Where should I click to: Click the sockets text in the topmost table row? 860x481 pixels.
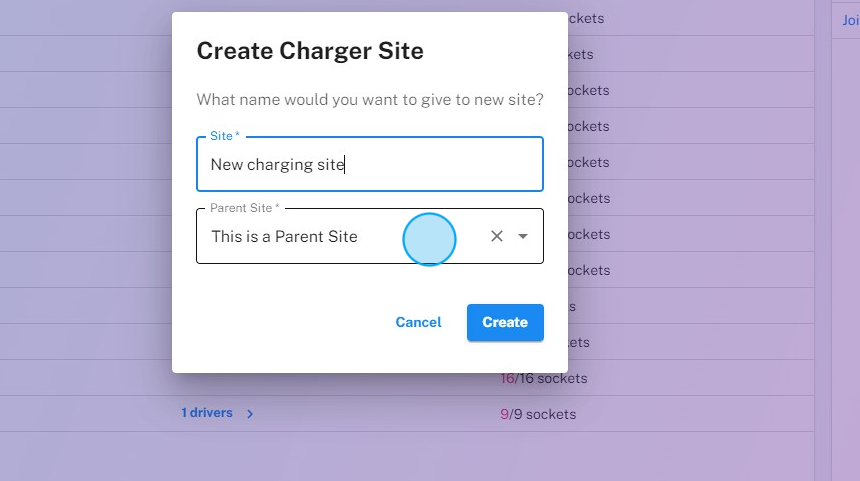click(586, 19)
